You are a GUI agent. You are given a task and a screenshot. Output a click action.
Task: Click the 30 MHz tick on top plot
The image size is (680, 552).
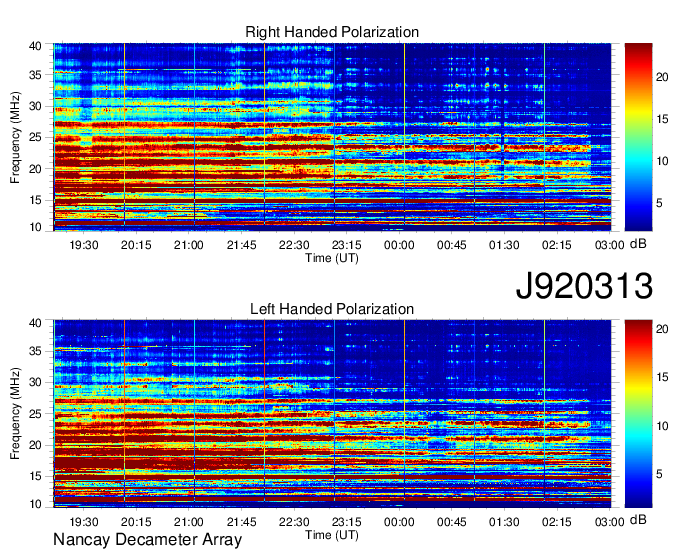coord(35,106)
